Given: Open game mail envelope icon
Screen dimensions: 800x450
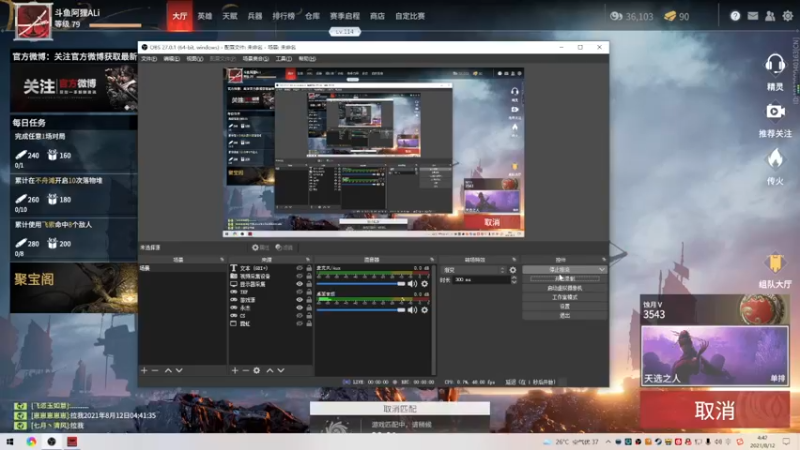Looking at the screenshot, I should point(753,16).
